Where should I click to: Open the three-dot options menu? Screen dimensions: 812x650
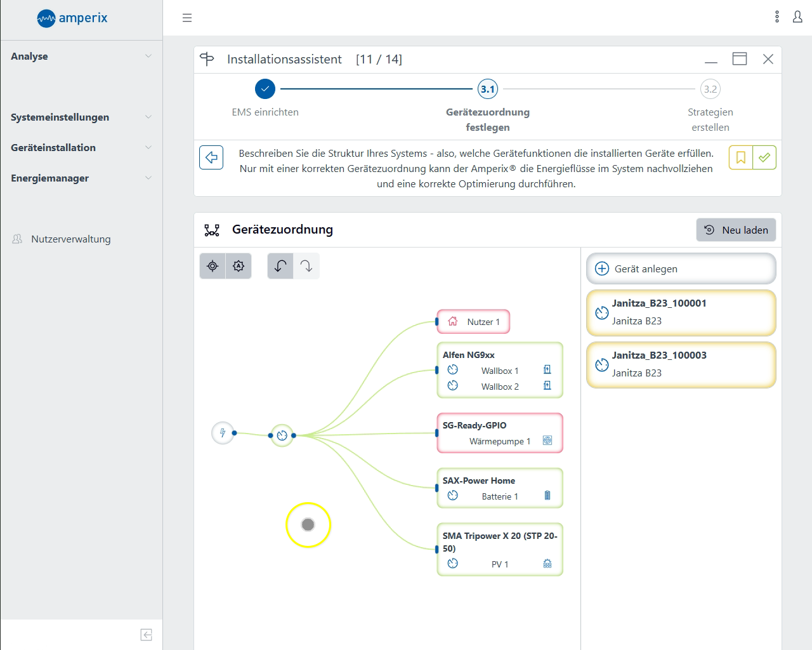point(777,17)
